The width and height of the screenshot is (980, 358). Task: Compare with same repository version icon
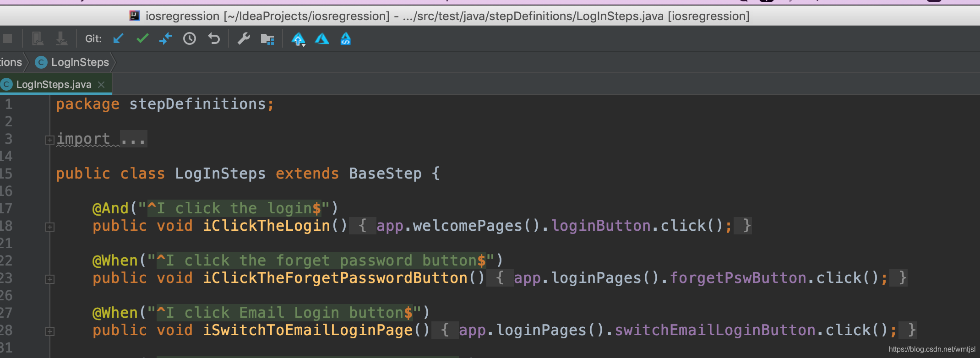(166, 38)
